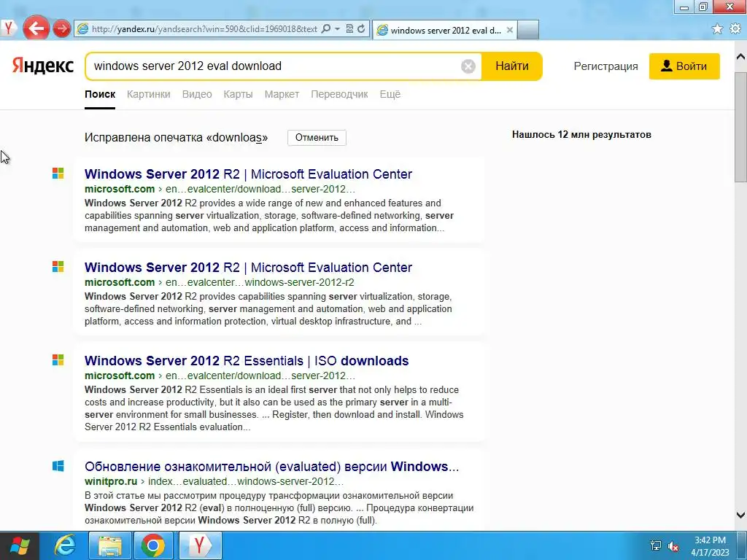Image resolution: width=747 pixels, height=560 pixels.
Task: Click the page scrollbar up arrow
Action: 741,57
